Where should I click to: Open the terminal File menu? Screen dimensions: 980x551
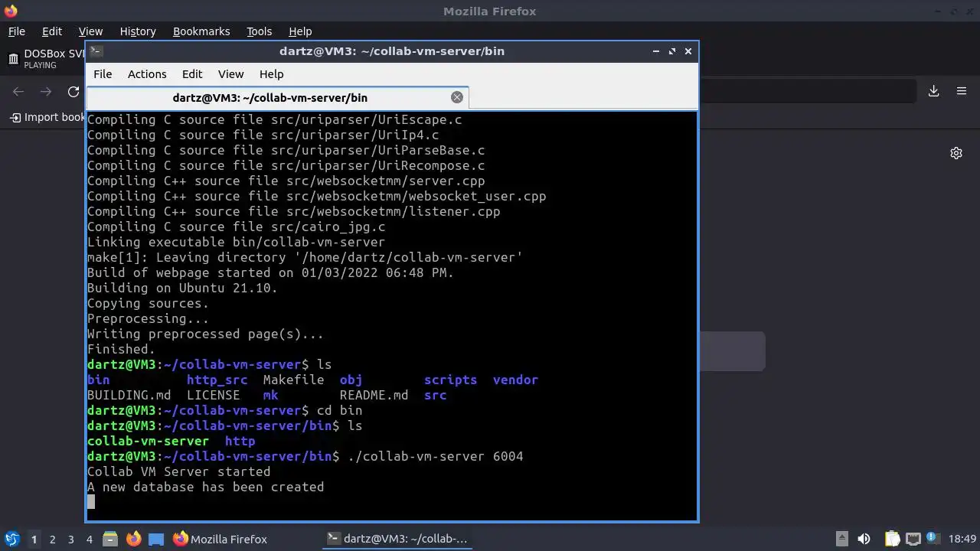point(103,74)
